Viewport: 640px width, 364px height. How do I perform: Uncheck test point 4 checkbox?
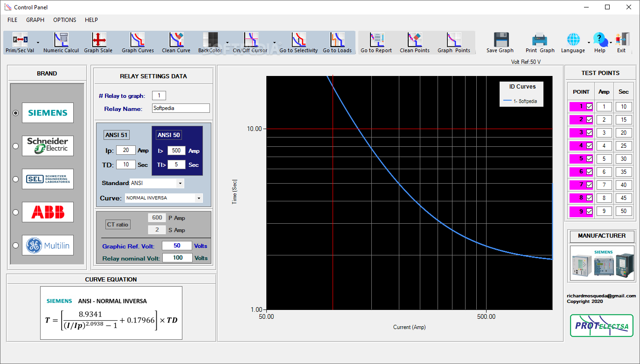(x=589, y=146)
